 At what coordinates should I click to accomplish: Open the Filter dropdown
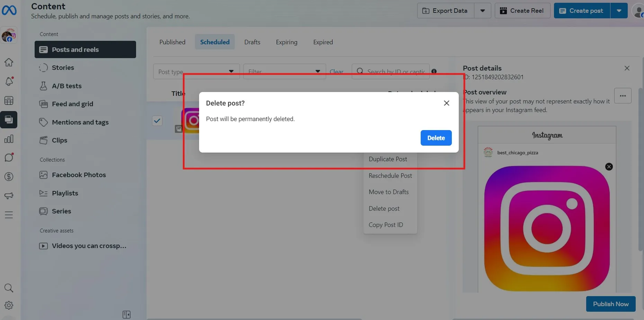285,72
